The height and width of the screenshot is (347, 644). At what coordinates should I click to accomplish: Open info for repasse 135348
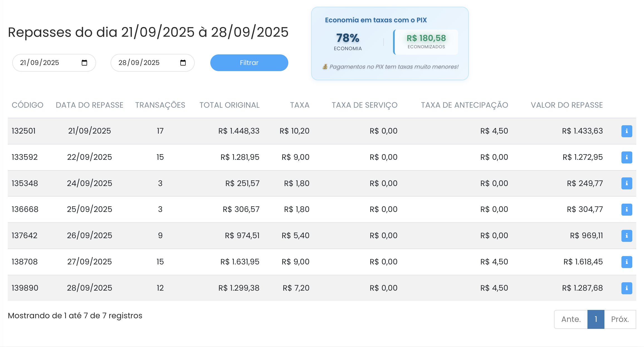[x=626, y=183]
